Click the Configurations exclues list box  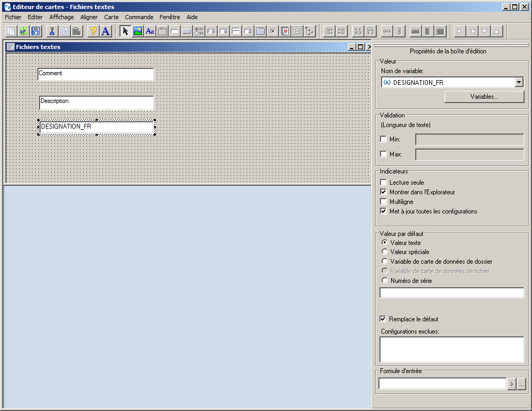pos(451,349)
